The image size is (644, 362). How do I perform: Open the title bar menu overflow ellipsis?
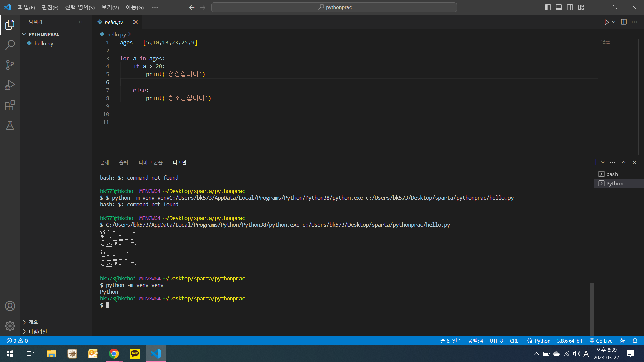point(155,7)
